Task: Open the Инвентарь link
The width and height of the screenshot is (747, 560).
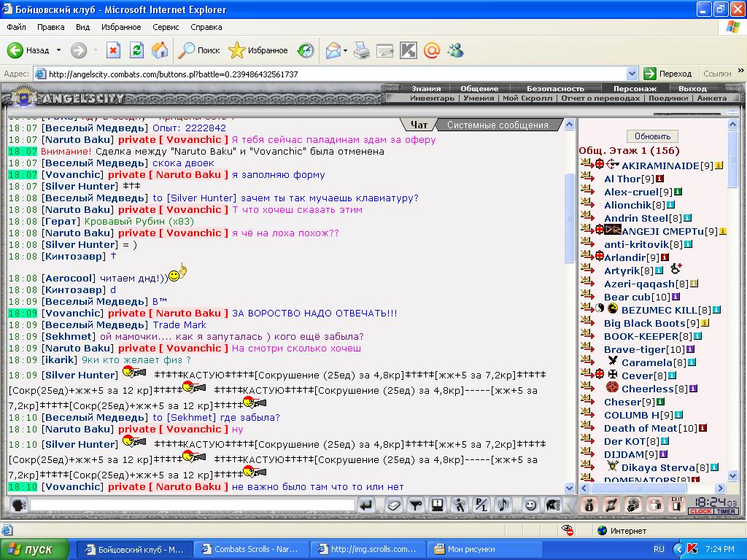Action: click(432, 98)
